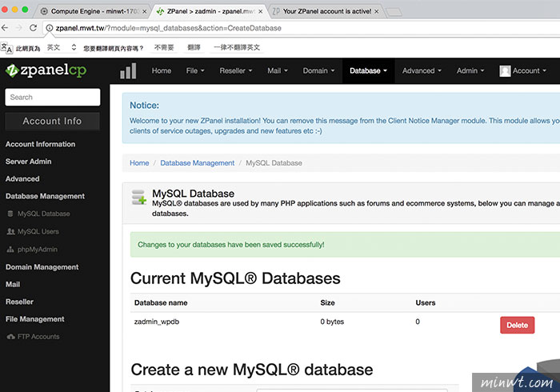Open the Database dropdown menu

(368, 70)
